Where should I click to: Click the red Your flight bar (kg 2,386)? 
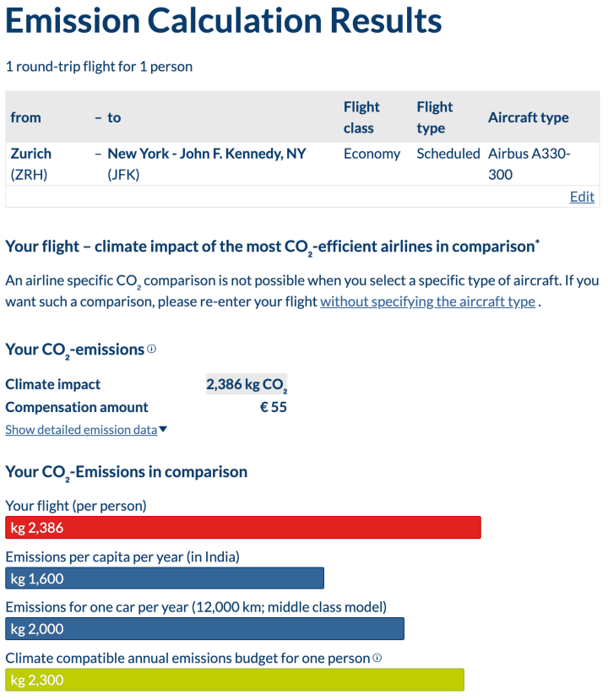coord(243,528)
